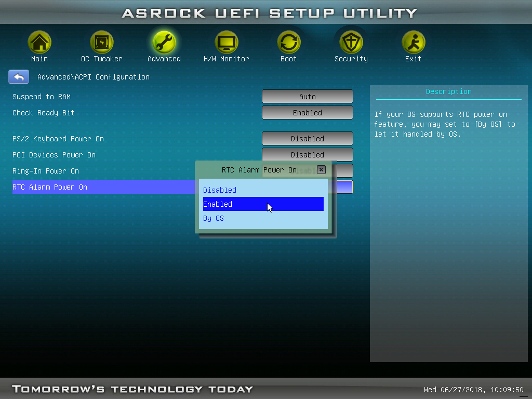
Task: Open the Suspend to RAM Auto dropdown
Action: (308, 96)
